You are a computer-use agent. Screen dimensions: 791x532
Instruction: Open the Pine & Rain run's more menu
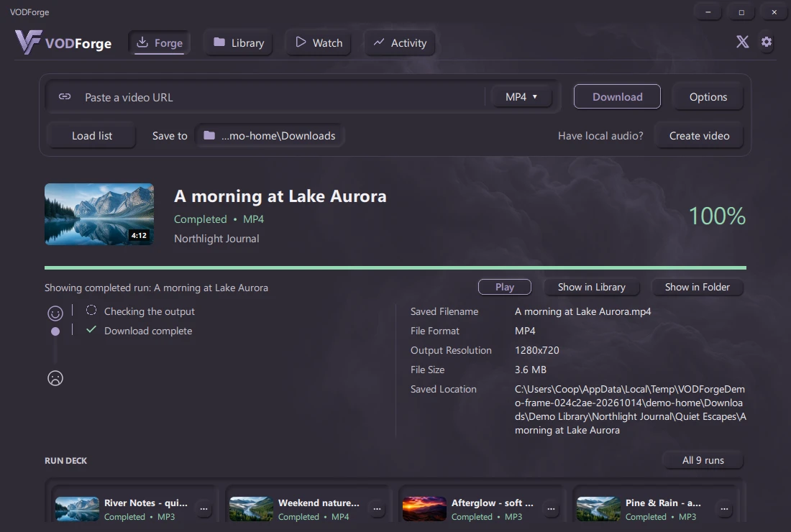click(724, 509)
